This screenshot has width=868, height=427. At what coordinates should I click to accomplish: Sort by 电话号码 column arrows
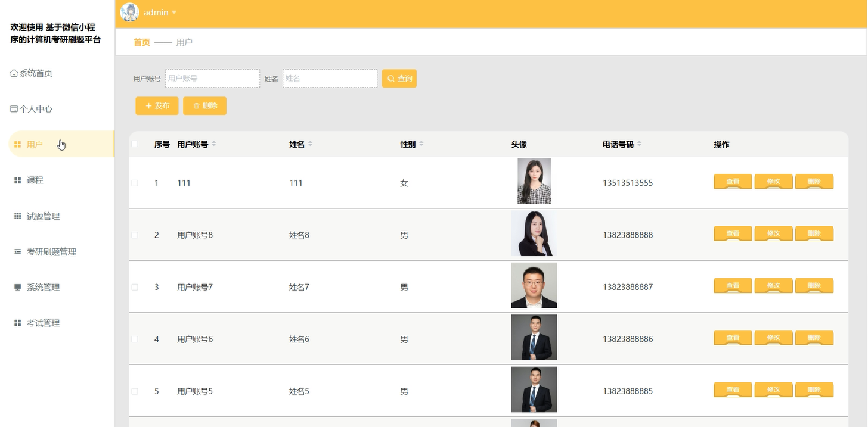coord(639,144)
